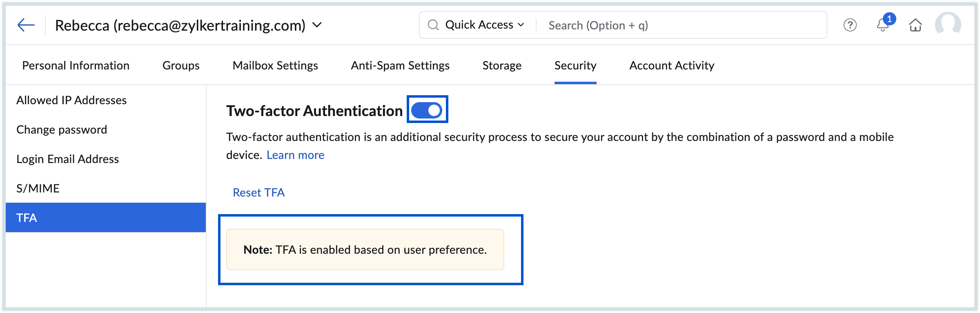Click the back arrow icon

(26, 25)
